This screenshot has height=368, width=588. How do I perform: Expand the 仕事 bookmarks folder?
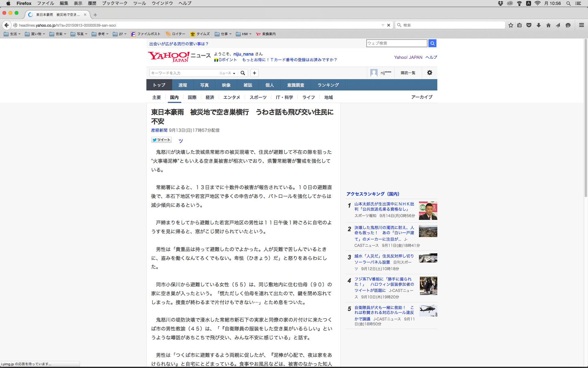pyautogui.click(x=223, y=34)
